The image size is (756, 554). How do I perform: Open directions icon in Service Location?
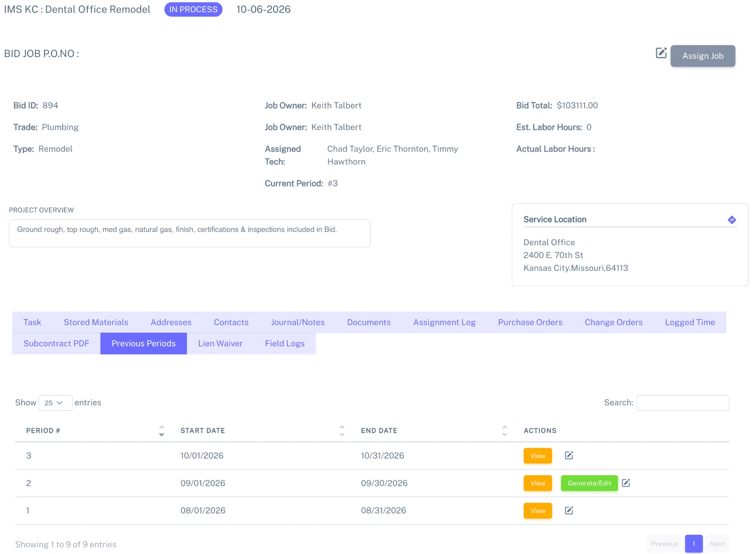point(732,220)
